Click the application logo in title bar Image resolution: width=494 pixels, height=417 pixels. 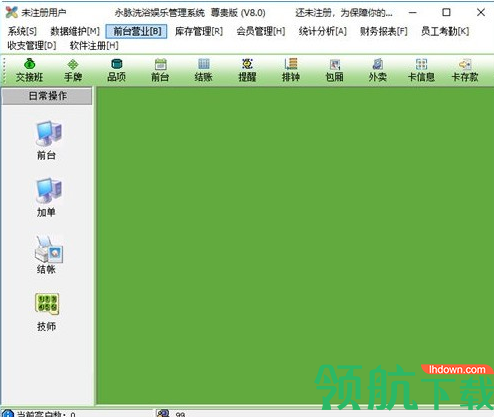coord(12,12)
